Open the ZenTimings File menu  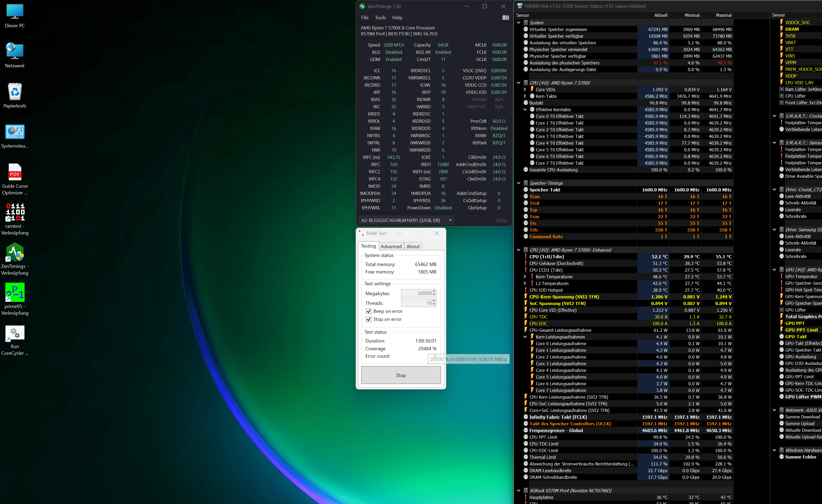tap(365, 18)
